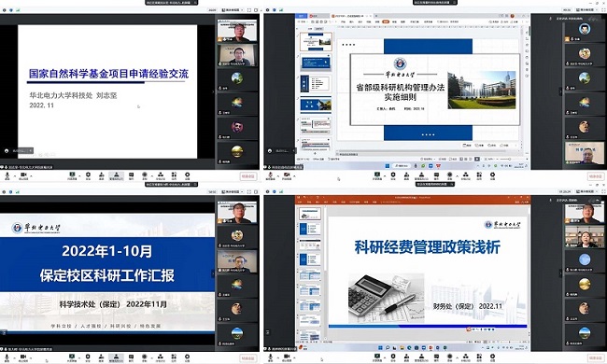Open Share Screen in the 省部级科研机构 meeting window

coord(377,176)
